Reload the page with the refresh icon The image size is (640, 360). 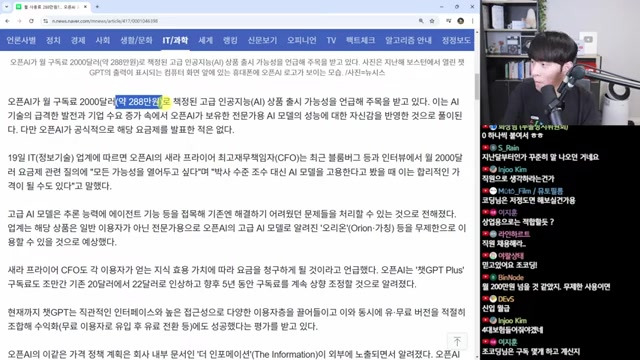pos(31,21)
